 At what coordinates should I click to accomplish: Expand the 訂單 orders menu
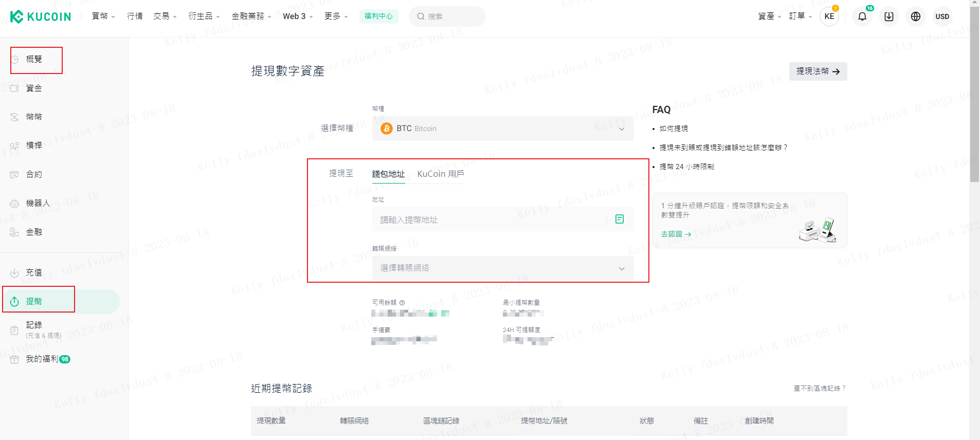click(800, 16)
